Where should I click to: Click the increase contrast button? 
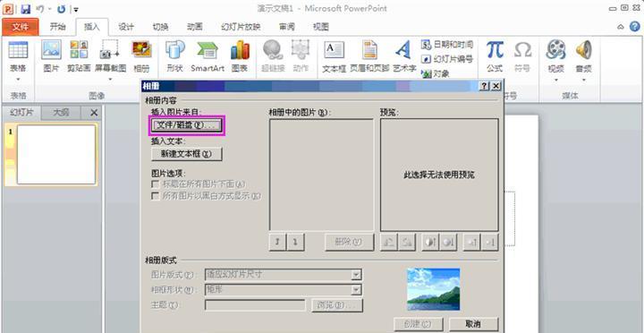[430, 243]
